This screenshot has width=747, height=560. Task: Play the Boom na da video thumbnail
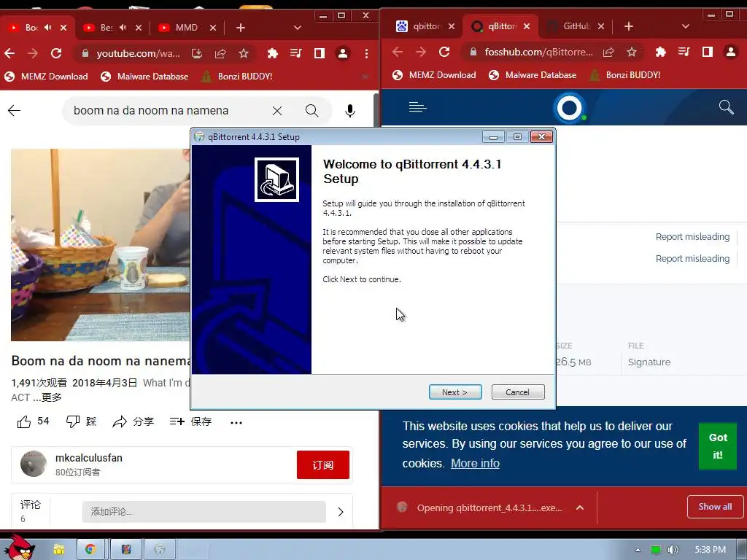pos(101,245)
